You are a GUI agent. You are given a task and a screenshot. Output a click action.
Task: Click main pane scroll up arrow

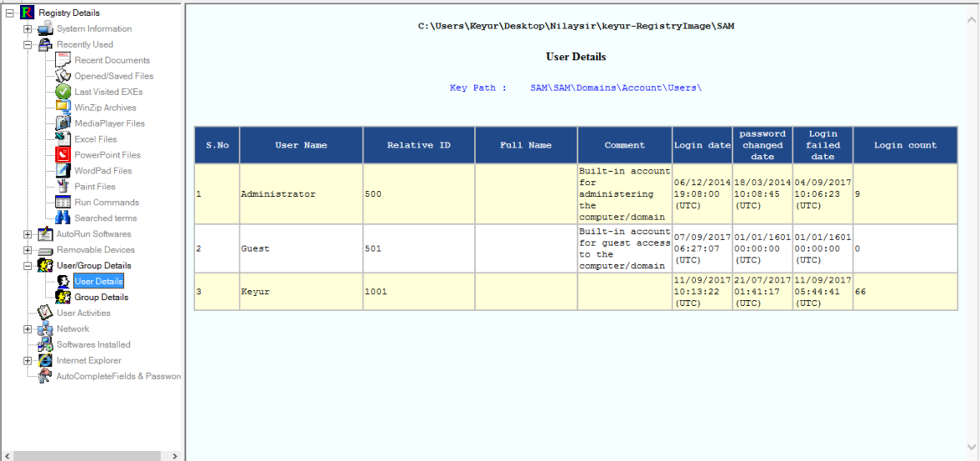coord(972,21)
